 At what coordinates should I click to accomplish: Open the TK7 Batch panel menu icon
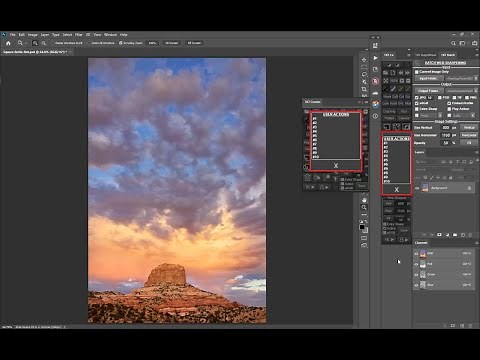[476, 55]
